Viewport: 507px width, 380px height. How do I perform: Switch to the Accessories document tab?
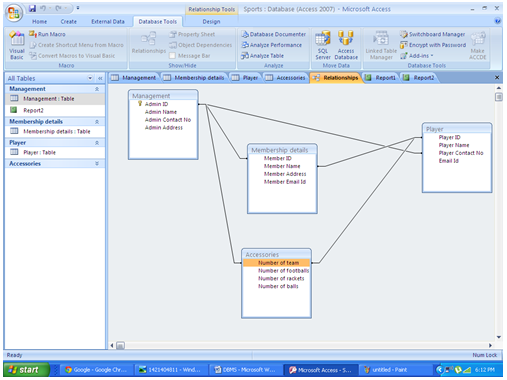coord(285,78)
